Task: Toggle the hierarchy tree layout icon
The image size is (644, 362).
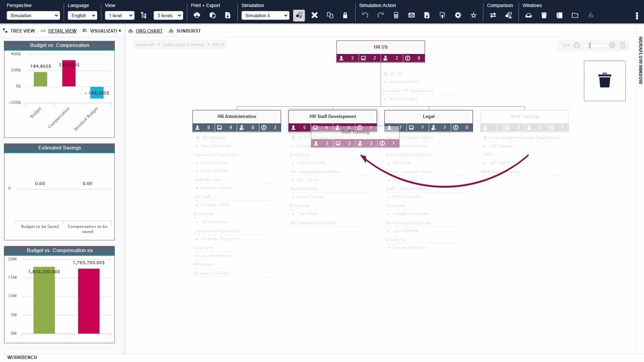Action: click(x=144, y=15)
